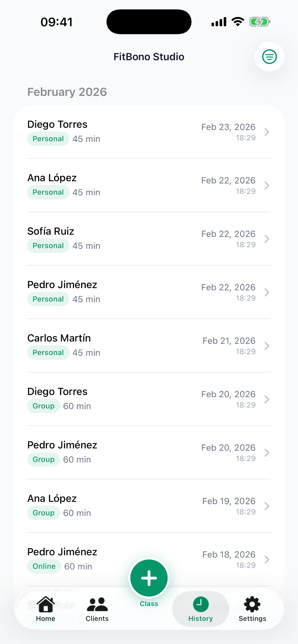Tap the History tab label
Image resolution: width=298 pixels, height=644 pixels.
tap(201, 618)
